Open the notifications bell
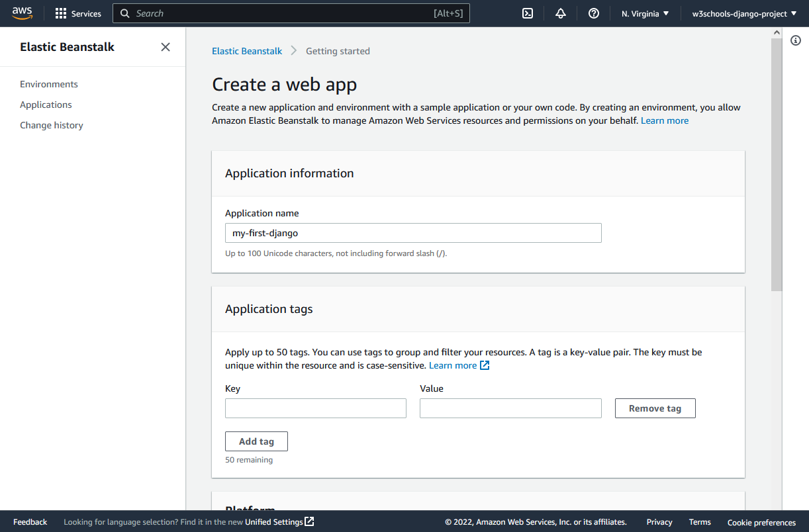This screenshot has width=809, height=532. pos(561,13)
